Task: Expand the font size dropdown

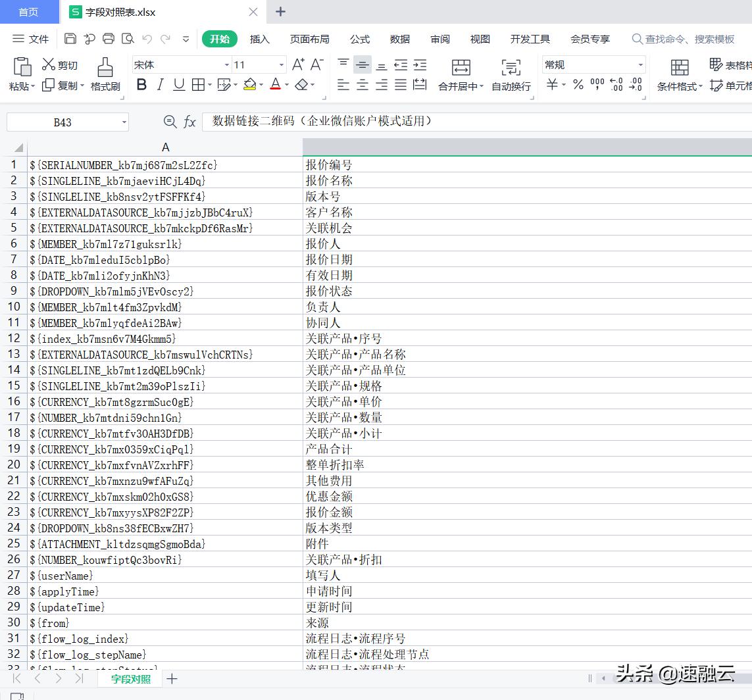Action: click(281, 64)
